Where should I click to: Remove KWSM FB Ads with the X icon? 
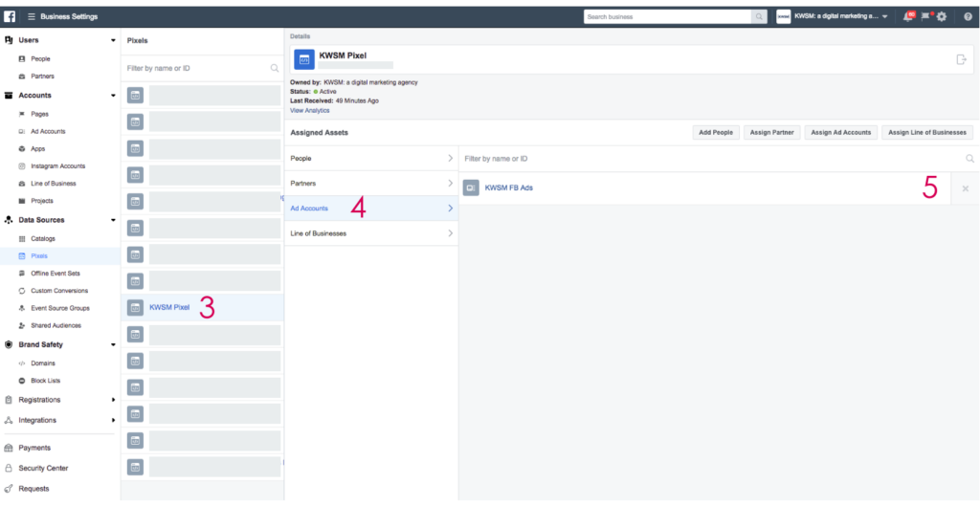tap(965, 188)
